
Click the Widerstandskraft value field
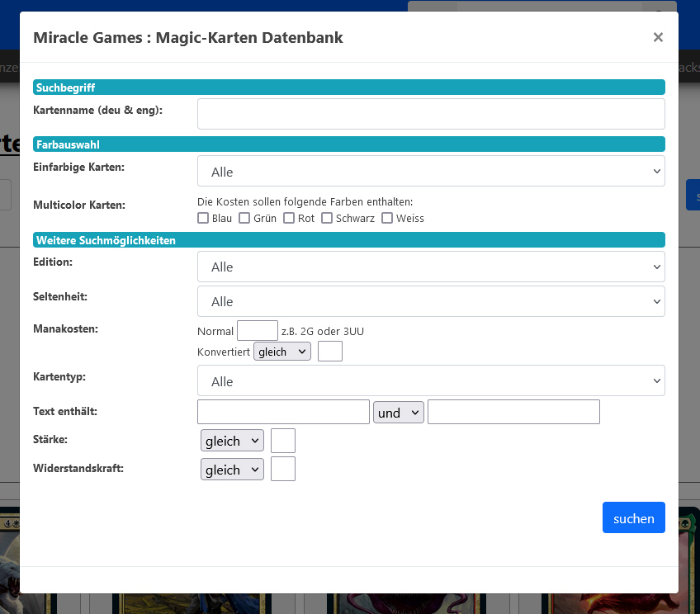pyautogui.click(x=283, y=469)
